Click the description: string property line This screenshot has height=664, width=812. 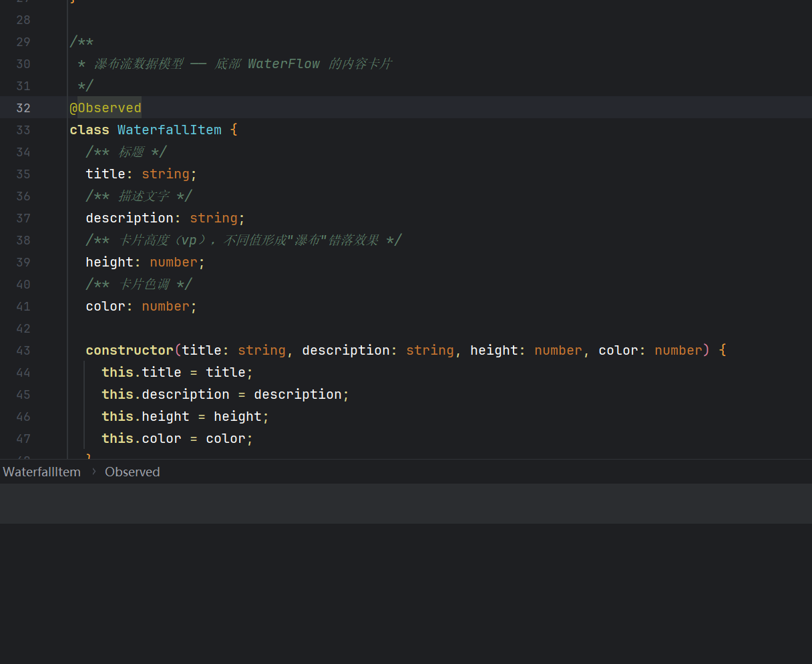click(166, 218)
